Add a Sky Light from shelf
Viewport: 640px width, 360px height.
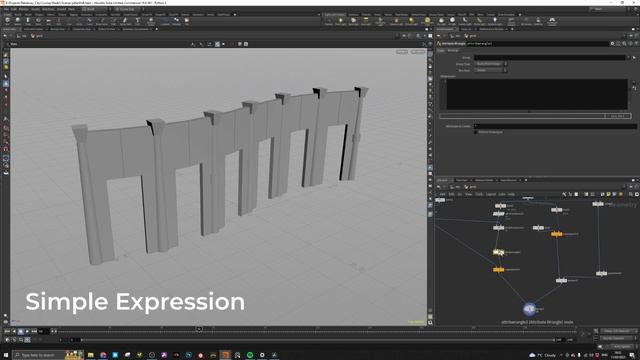(442, 21)
